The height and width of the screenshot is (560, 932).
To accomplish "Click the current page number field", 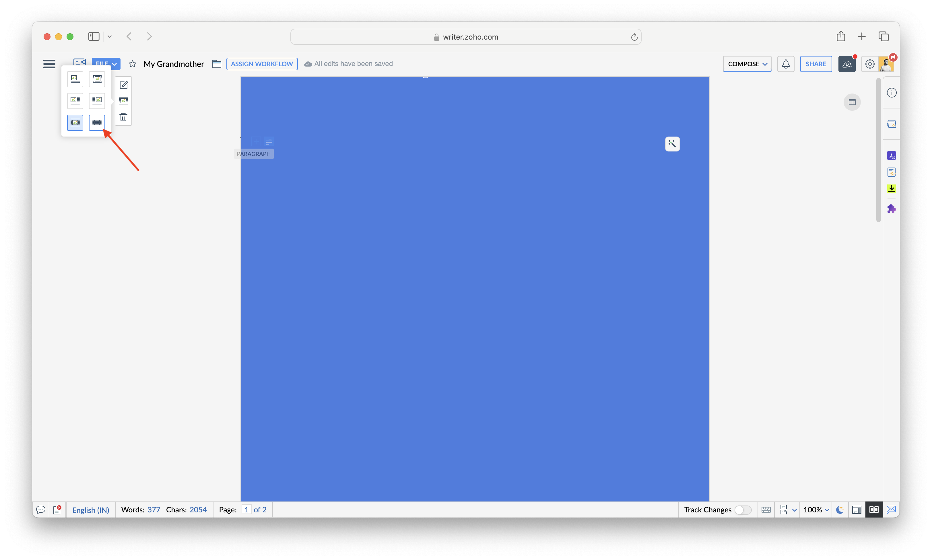I will click(x=246, y=510).
